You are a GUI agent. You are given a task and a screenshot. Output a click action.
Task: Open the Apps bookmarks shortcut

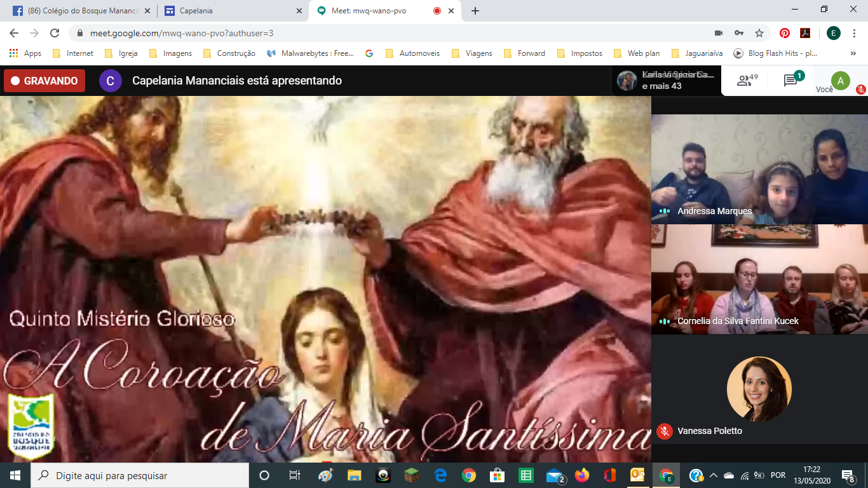25,53
